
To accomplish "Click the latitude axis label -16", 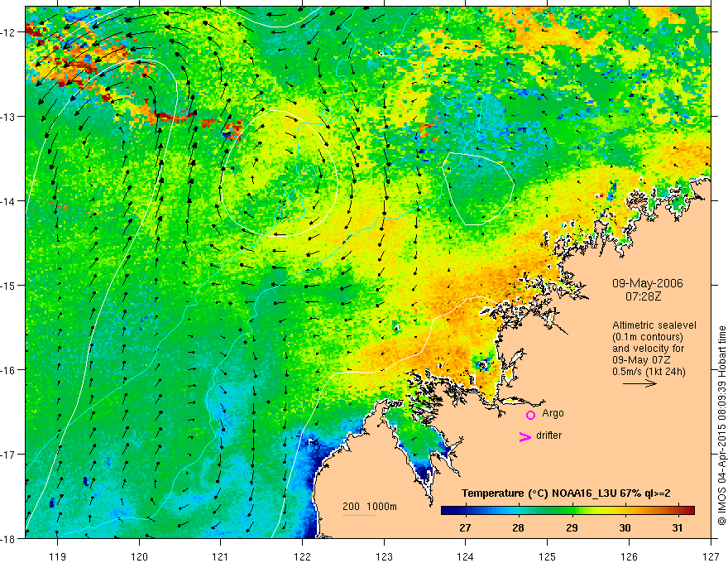I will coord(8,370).
